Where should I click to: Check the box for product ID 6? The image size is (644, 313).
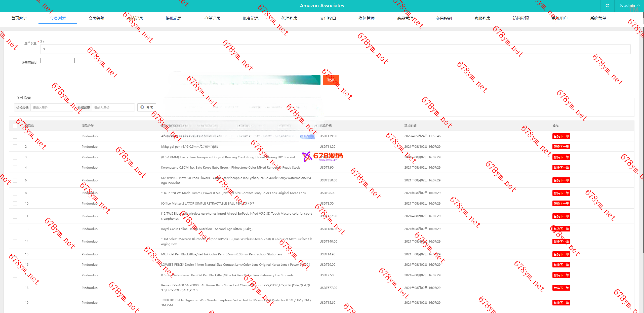click(x=15, y=180)
